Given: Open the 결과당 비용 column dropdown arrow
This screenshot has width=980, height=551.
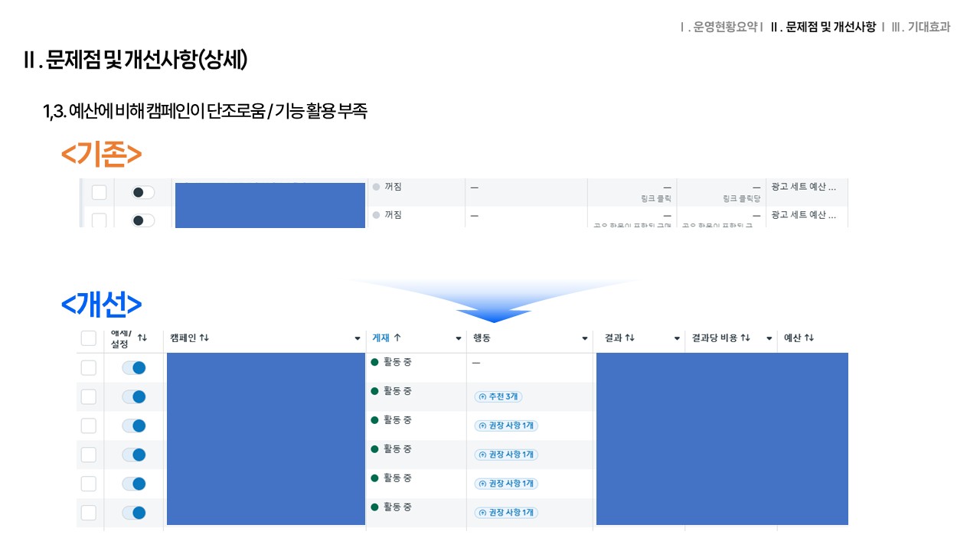Looking at the screenshot, I should coord(769,339).
